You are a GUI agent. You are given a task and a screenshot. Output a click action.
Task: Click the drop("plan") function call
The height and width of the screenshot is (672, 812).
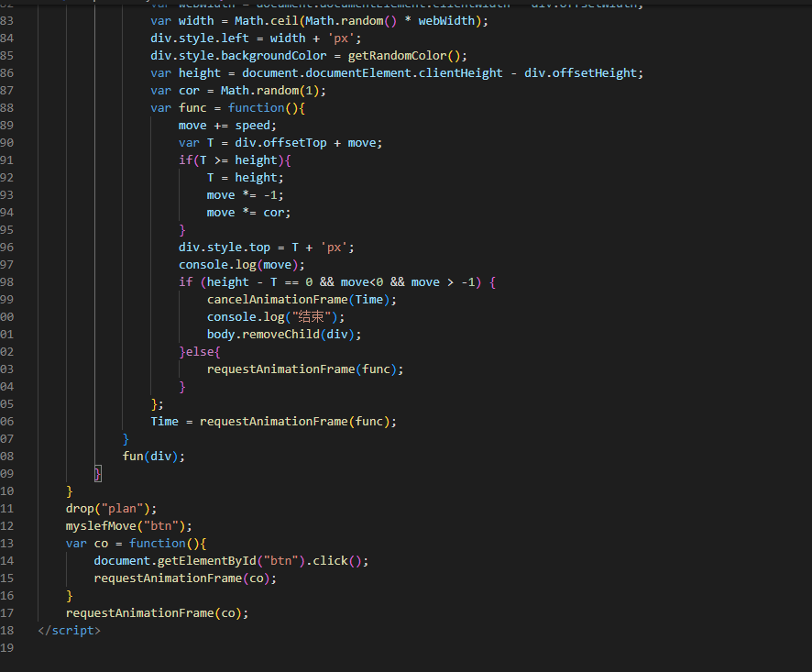112,508
